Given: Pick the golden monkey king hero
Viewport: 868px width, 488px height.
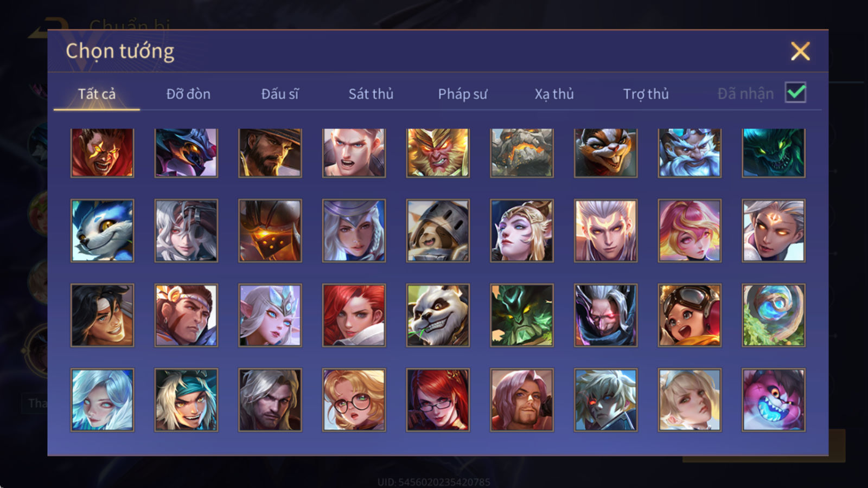Looking at the screenshot, I should 438,152.
